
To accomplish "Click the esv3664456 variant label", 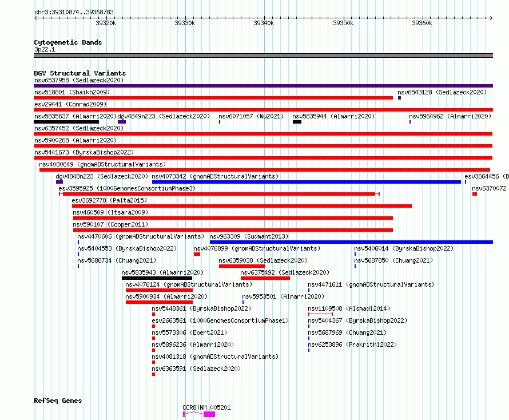I will pos(486,176).
